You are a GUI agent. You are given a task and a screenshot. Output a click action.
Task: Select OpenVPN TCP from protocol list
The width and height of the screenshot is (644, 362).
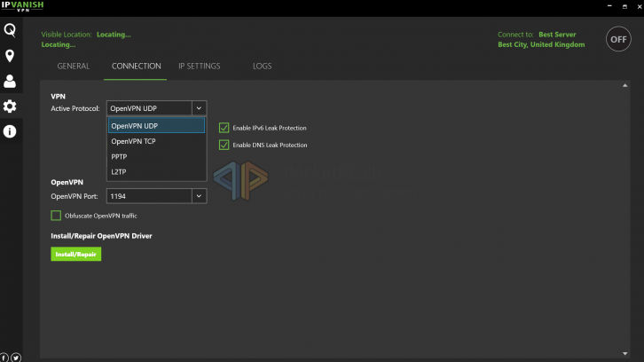133,141
